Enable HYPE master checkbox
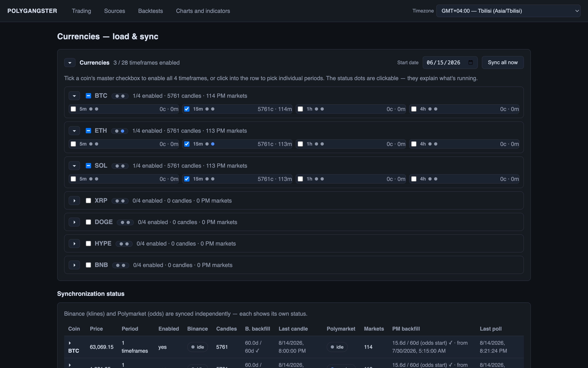Screen dimensions: 588x368 coord(88,243)
